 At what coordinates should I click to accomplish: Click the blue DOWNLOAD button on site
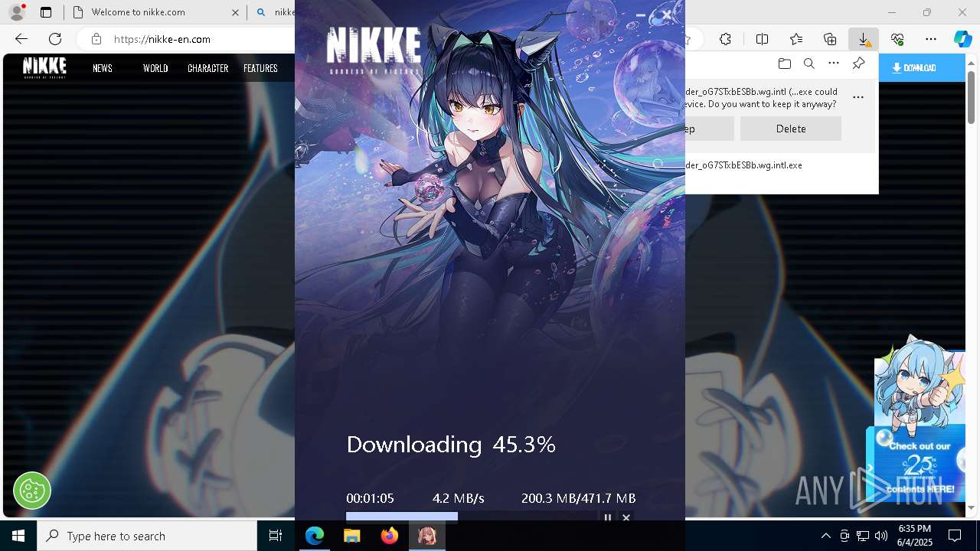point(922,68)
